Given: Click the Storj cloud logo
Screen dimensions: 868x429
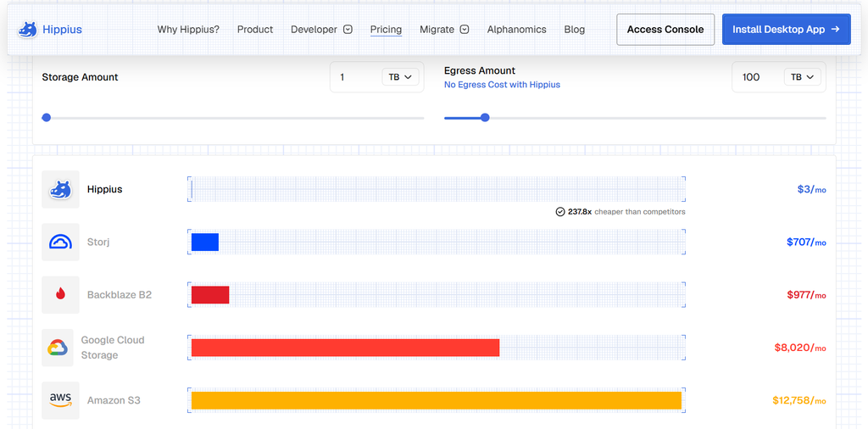Looking at the screenshot, I should [x=60, y=242].
